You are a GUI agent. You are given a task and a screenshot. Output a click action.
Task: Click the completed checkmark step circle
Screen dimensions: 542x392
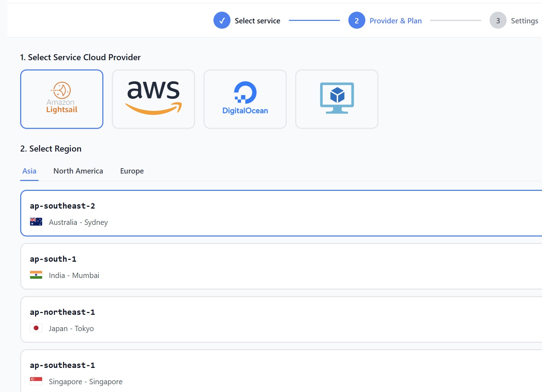[222, 21]
